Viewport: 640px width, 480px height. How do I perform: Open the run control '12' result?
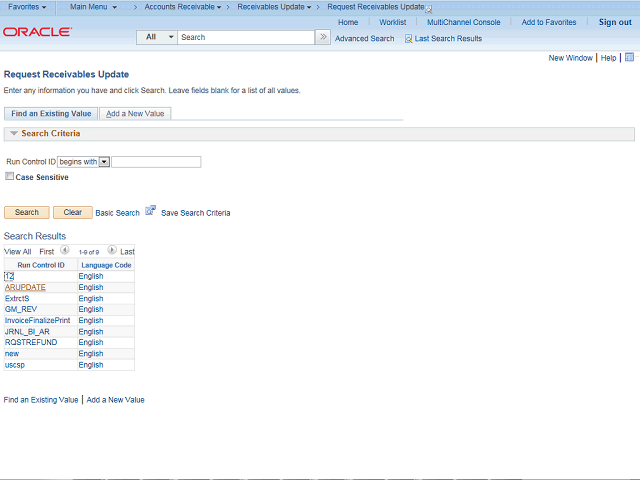click(9, 276)
